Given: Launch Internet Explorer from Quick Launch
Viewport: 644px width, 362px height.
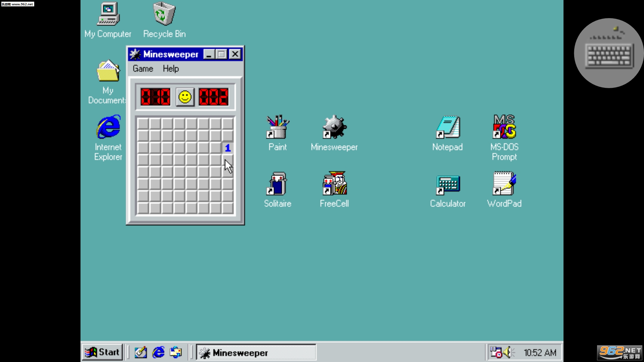Looking at the screenshot, I should (x=158, y=352).
